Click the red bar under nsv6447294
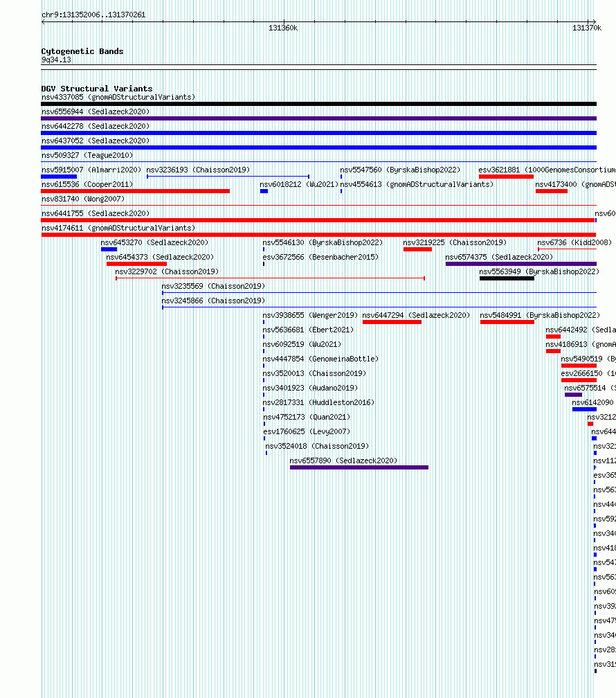 [x=392, y=322]
